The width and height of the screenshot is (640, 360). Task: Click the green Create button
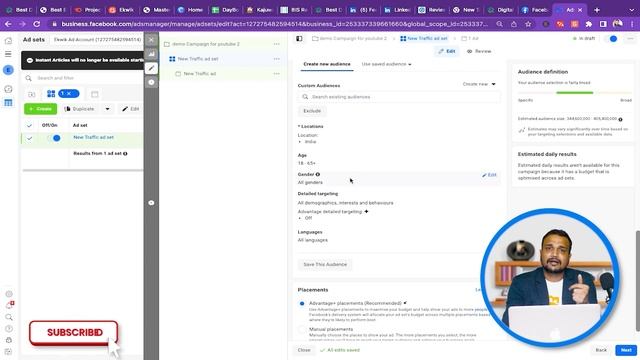pos(40,109)
